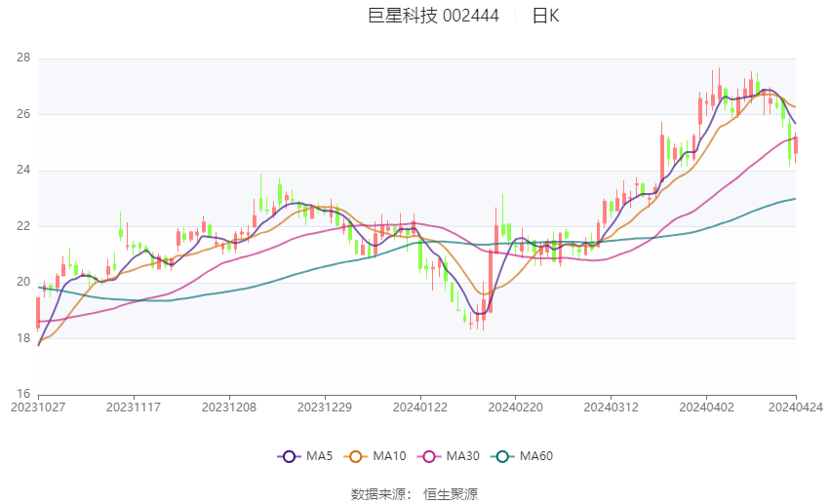
Task: Hide the MA60 series via label
Action: click(536, 456)
